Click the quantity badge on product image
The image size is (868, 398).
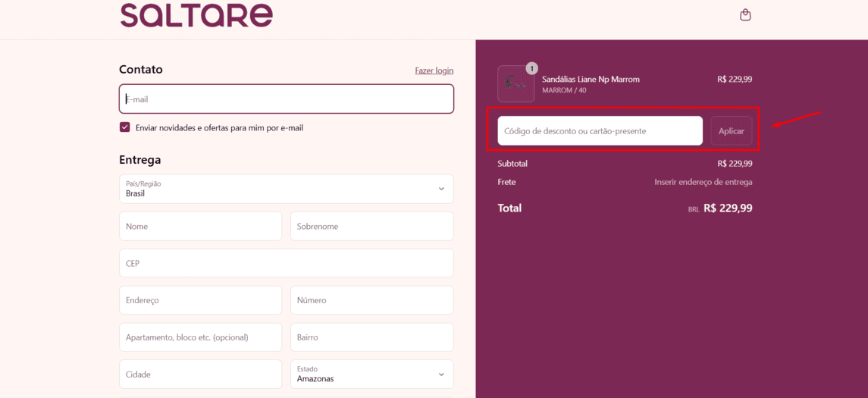[x=531, y=68]
